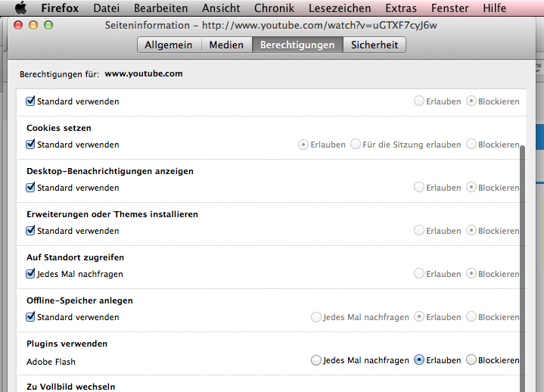Select the Berechtigungen tab
The height and width of the screenshot is (392, 544).
pyautogui.click(x=297, y=45)
